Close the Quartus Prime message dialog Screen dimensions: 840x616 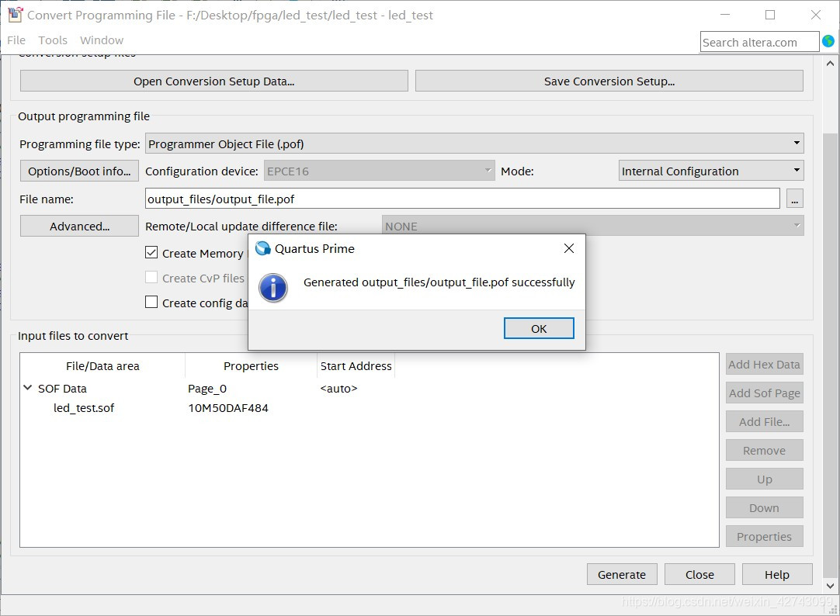(x=569, y=248)
